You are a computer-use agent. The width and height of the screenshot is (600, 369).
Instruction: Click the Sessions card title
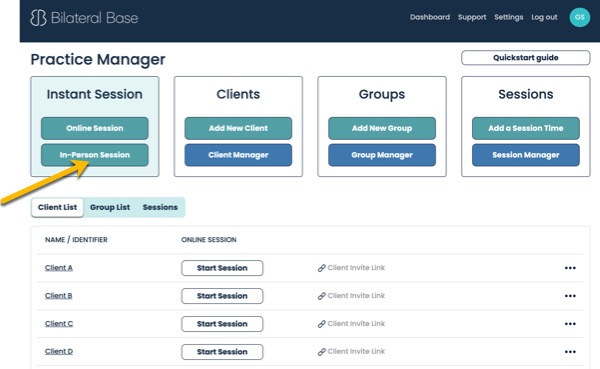click(x=526, y=94)
